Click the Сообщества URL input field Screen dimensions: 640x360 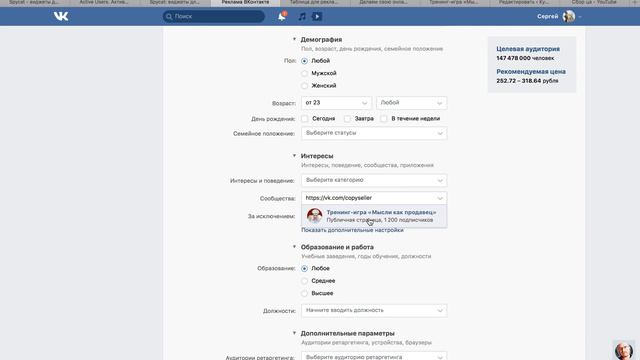374,198
